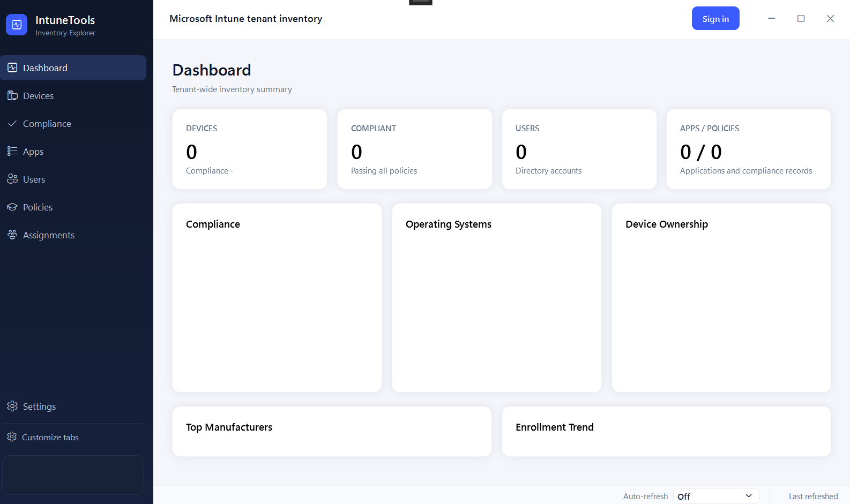Expand the Auto-refresh dropdown
The image size is (850, 504).
click(x=716, y=497)
